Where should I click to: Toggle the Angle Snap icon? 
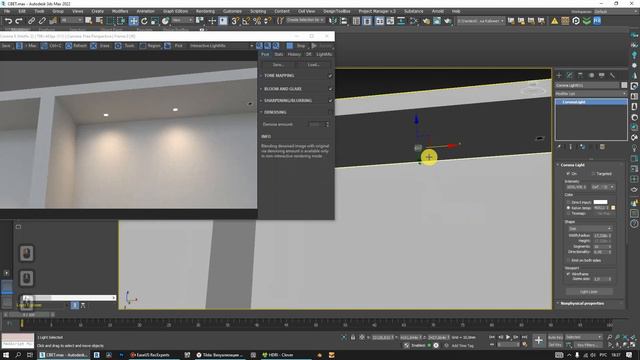pyautogui.click(x=246, y=21)
